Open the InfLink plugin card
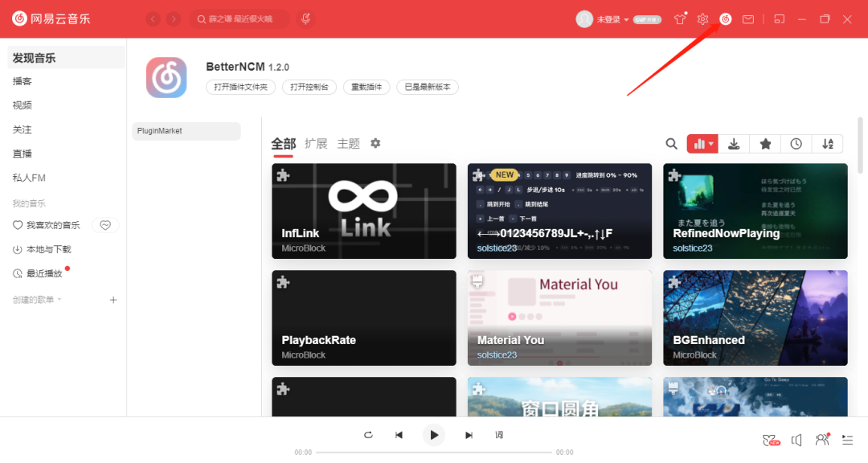 (x=364, y=211)
